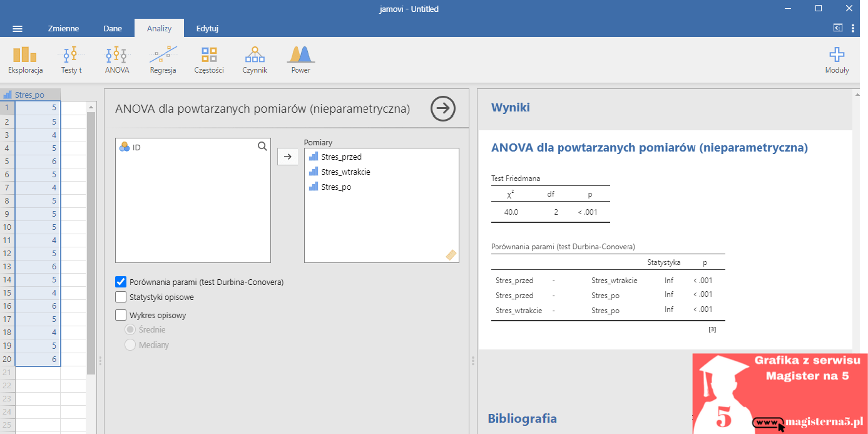This screenshot has width=868, height=434.
Task: Open the hamburger main menu
Action: [18, 29]
